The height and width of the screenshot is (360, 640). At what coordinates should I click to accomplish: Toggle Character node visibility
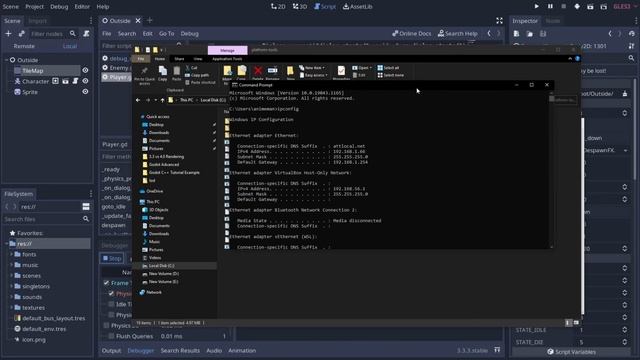click(x=85, y=81)
